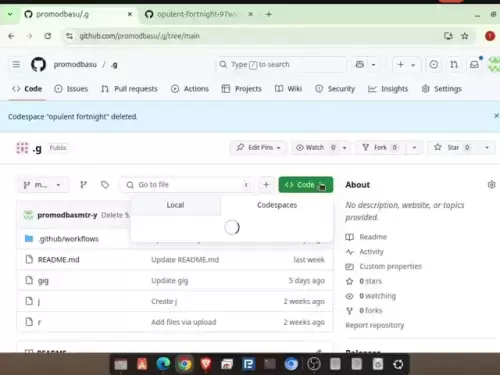Open the repository Settings tab
500x375 pixels.
click(442, 89)
